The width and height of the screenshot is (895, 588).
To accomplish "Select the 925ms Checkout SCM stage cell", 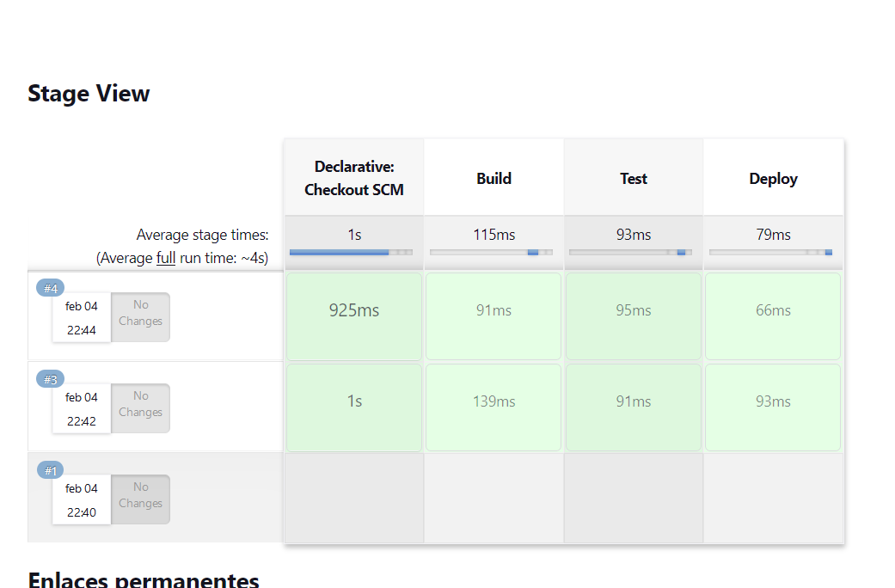I will point(354,315).
